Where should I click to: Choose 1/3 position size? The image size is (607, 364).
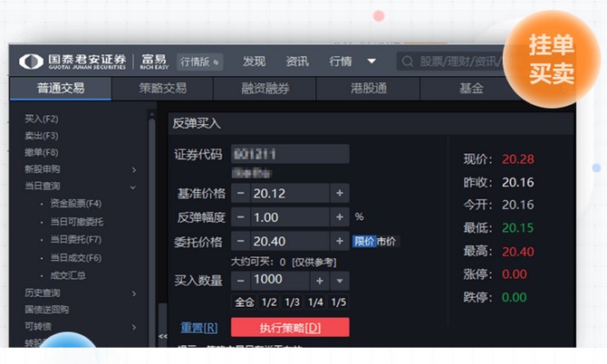click(x=293, y=302)
